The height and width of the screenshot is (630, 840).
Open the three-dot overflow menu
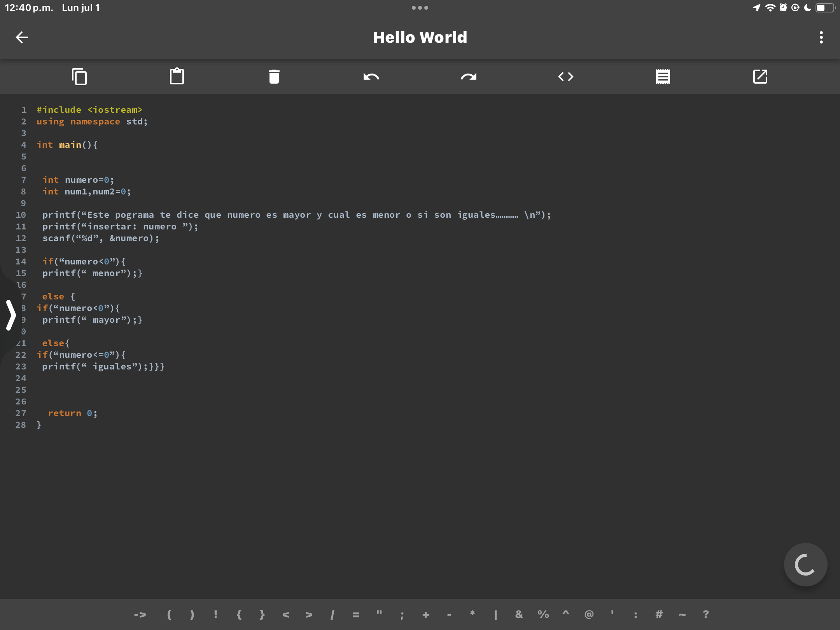point(821,37)
